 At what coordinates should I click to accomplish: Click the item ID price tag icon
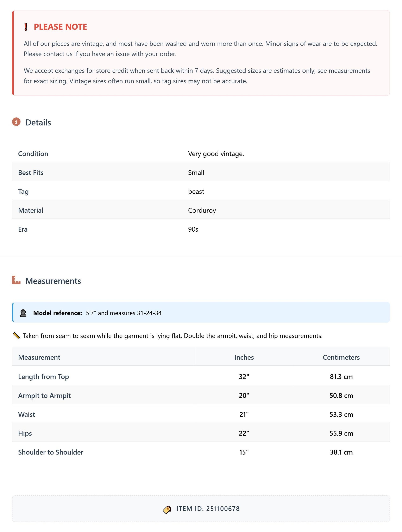point(167,509)
